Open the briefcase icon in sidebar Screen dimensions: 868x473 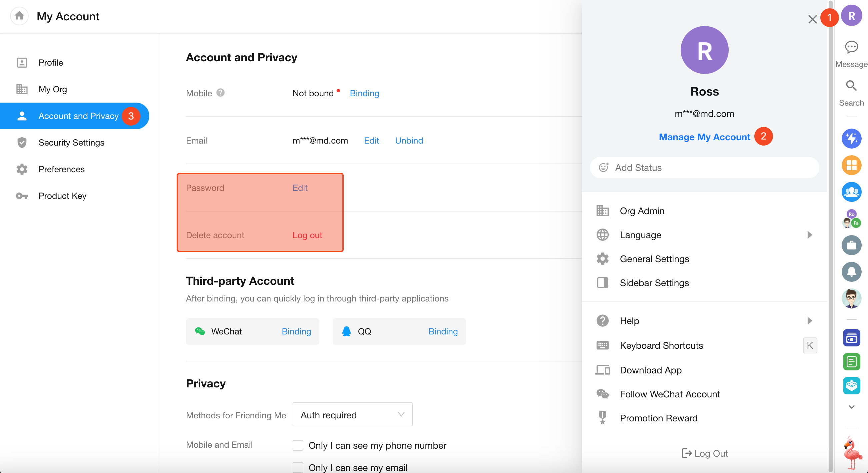851,245
